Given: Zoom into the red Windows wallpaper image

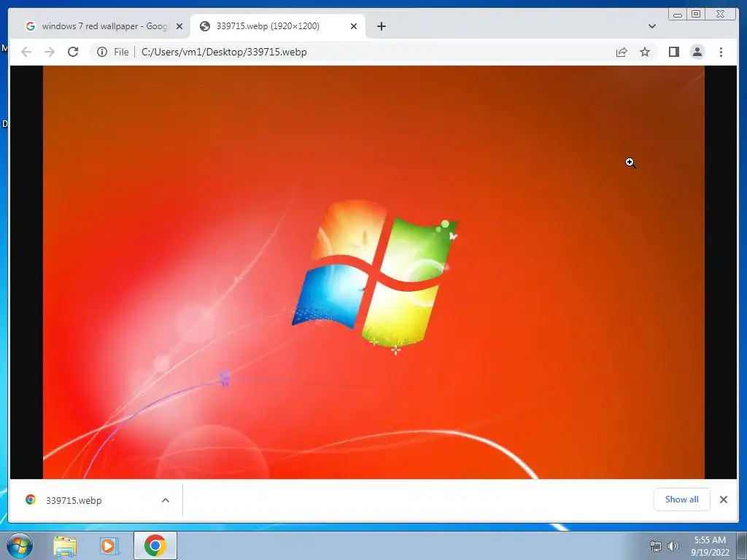Looking at the screenshot, I should [x=373, y=273].
